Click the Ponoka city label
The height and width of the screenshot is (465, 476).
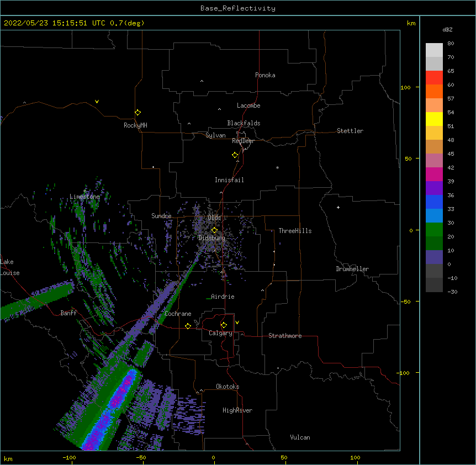[x=265, y=75]
